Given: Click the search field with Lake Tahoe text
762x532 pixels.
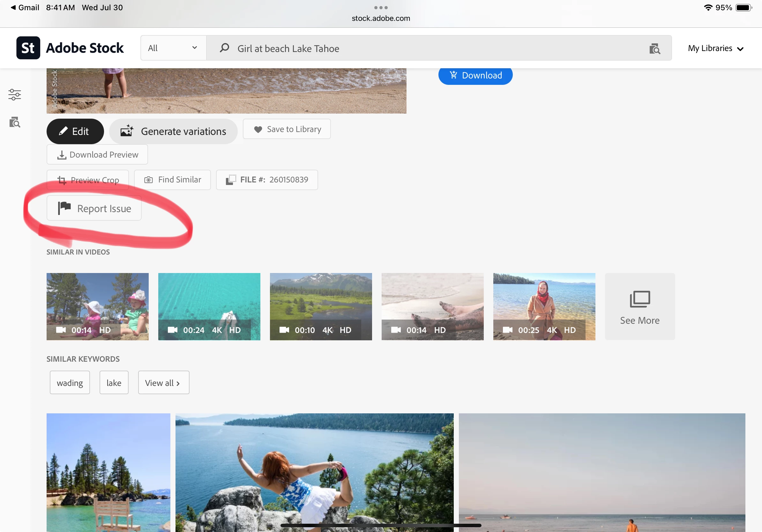Looking at the screenshot, I should pyautogui.click(x=398, y=48).
